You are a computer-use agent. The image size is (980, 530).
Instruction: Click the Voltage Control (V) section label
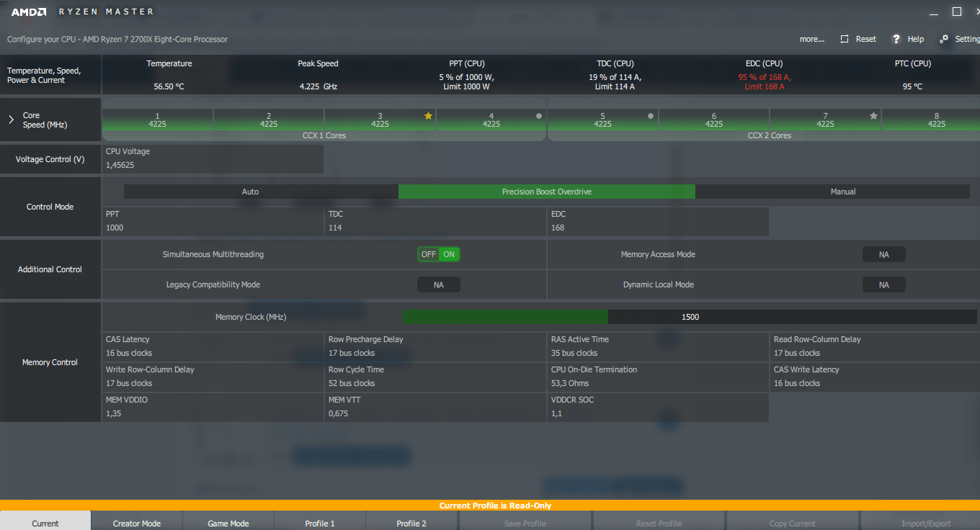[50, 159]
